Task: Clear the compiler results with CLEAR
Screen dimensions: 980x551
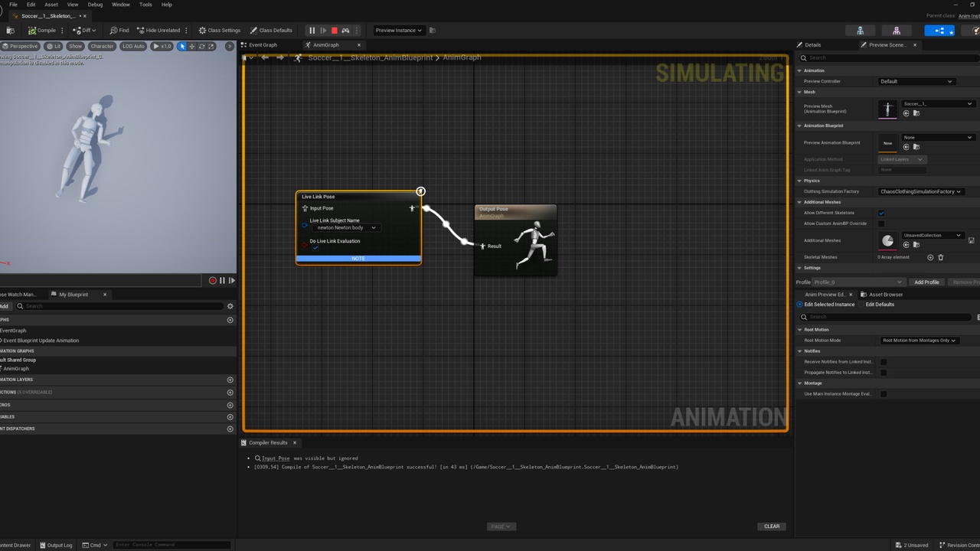Action: click(x=772, y=527)
